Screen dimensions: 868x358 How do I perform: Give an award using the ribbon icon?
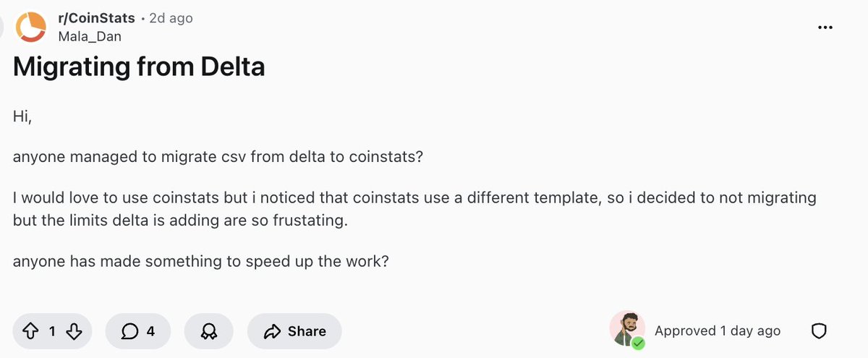(210, 331)
